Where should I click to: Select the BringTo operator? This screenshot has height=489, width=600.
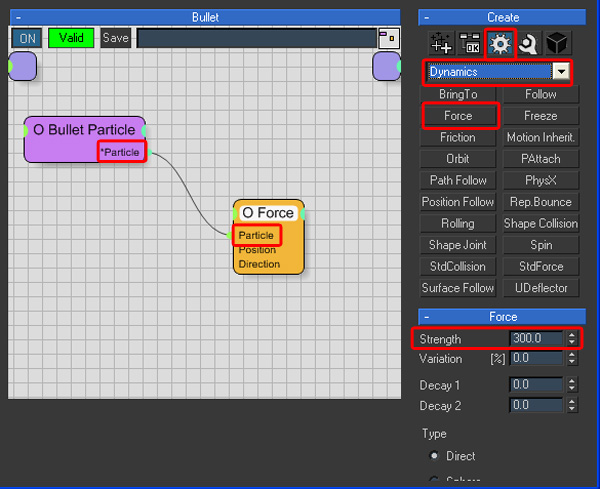pos(458,94)
